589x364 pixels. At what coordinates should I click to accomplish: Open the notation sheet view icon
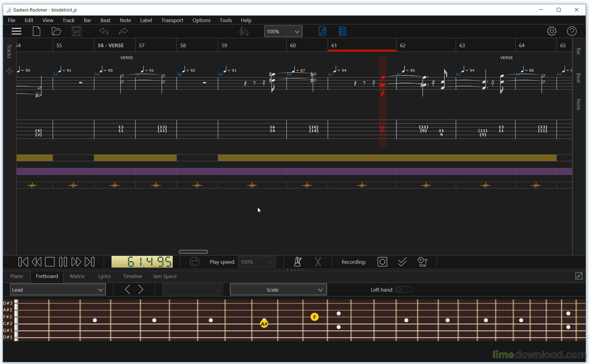coord(342,31)
